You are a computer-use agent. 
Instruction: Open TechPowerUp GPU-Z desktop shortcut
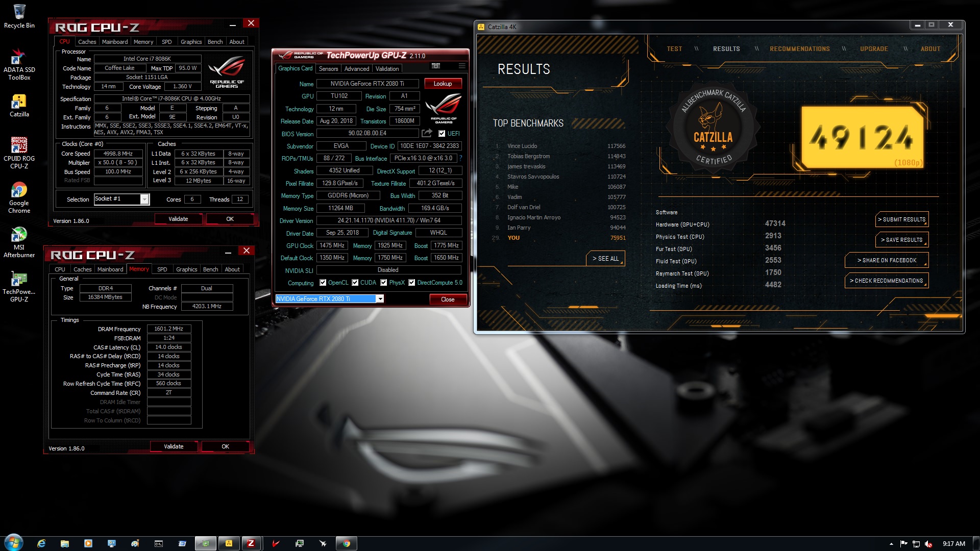(x=19, y=286)
